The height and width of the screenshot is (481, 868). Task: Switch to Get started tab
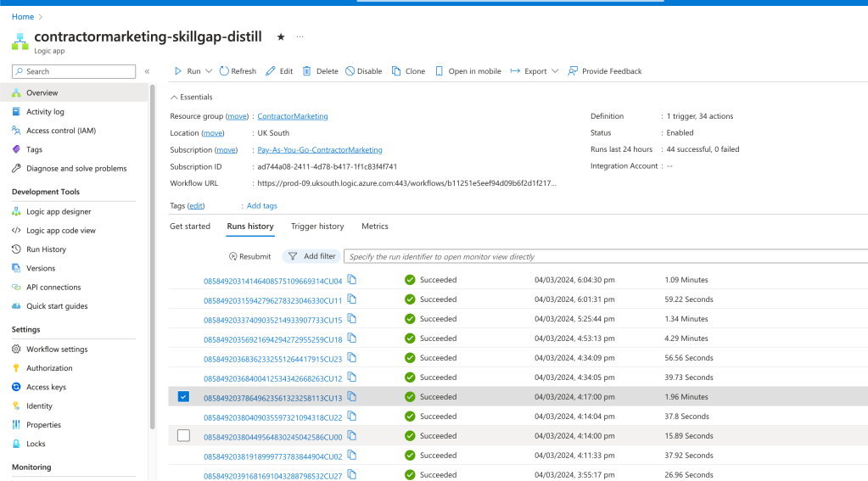(x=190, y=227)
